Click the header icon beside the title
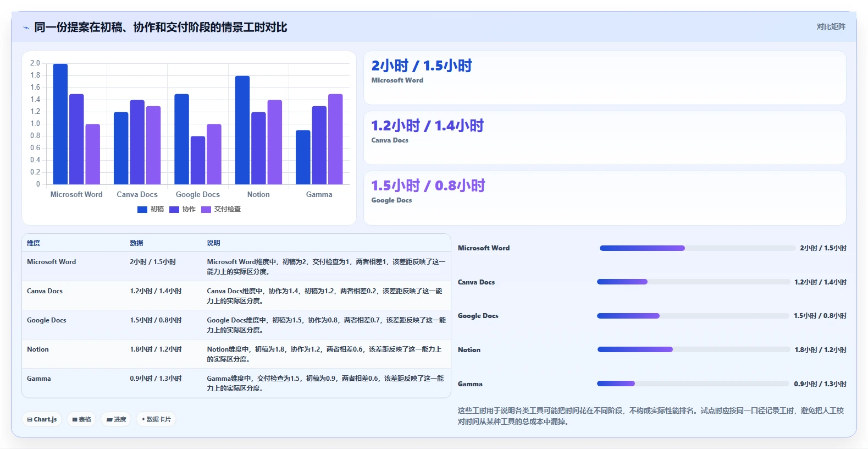The image size is (868, 449). (x=26, y=28)
